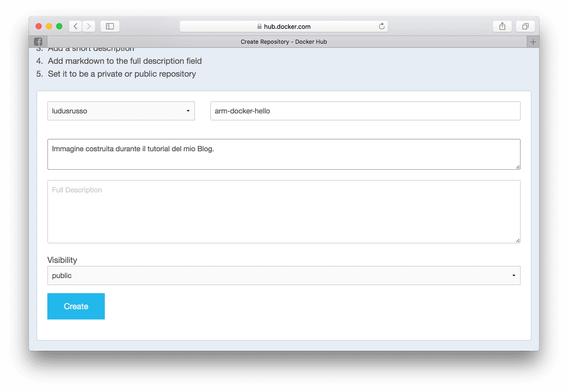
Task: Click the address bar showing hub.docker.com
Action: coord(308,26)
